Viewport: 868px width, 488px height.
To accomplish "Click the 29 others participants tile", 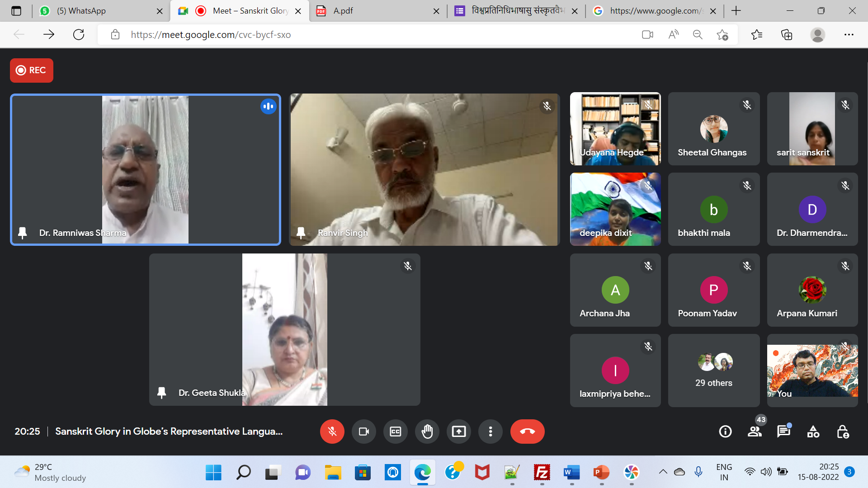I will (713, 371).
